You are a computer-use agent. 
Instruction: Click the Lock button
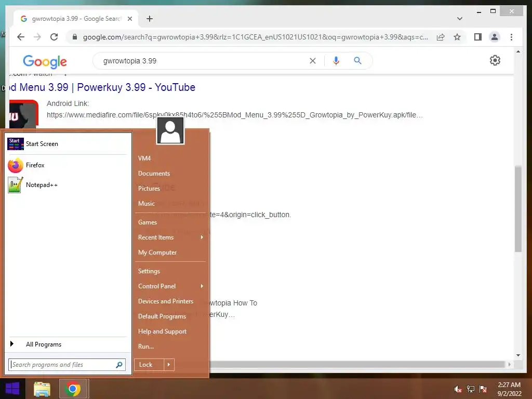coord(149,365)
